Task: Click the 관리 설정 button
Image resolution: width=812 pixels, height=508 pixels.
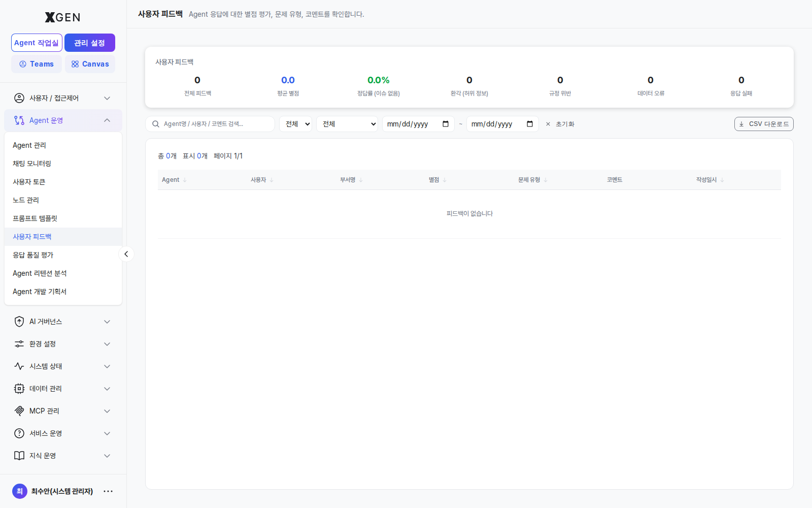Action: point(90,43)
